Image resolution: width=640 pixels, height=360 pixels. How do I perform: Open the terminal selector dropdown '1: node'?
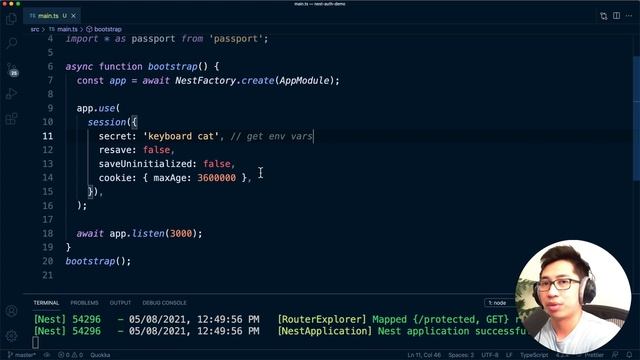pos(500,303)
